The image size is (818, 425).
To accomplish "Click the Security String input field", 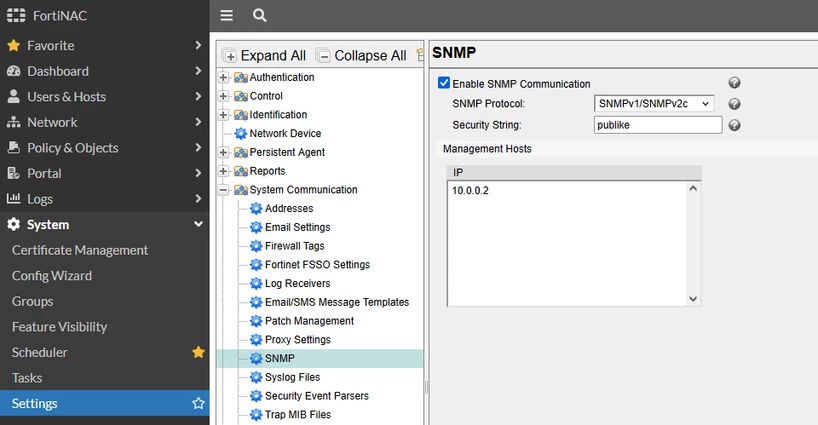I will [658, 125].
